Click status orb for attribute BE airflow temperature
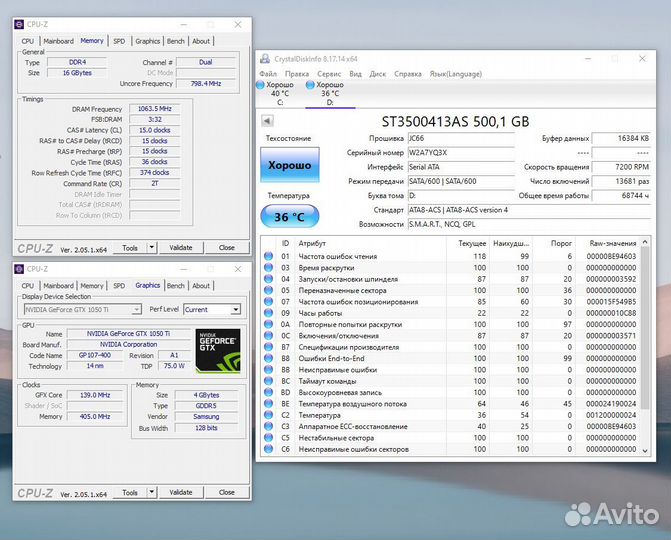671x540 pixels. (x=268, y=404)
